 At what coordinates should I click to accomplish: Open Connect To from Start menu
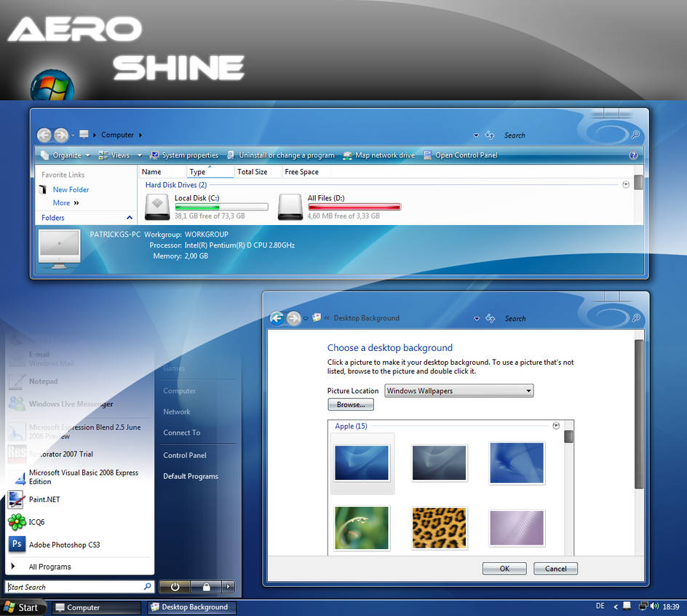click(x=181, y=433)
